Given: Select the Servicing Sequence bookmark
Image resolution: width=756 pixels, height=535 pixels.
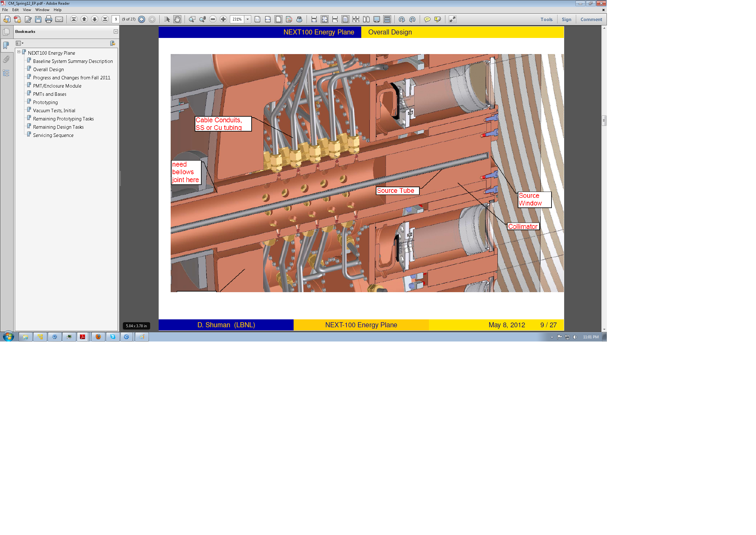Looking at the screenshot, I should pyautogui.click(x=53, y=135).
